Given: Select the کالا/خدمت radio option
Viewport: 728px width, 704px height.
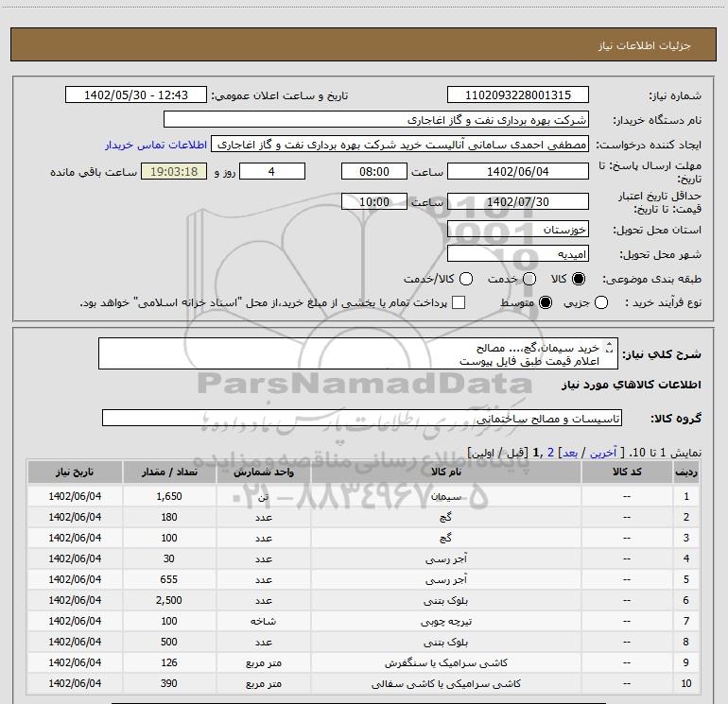Looking at the screenshot, I should (x=466, y=279).
